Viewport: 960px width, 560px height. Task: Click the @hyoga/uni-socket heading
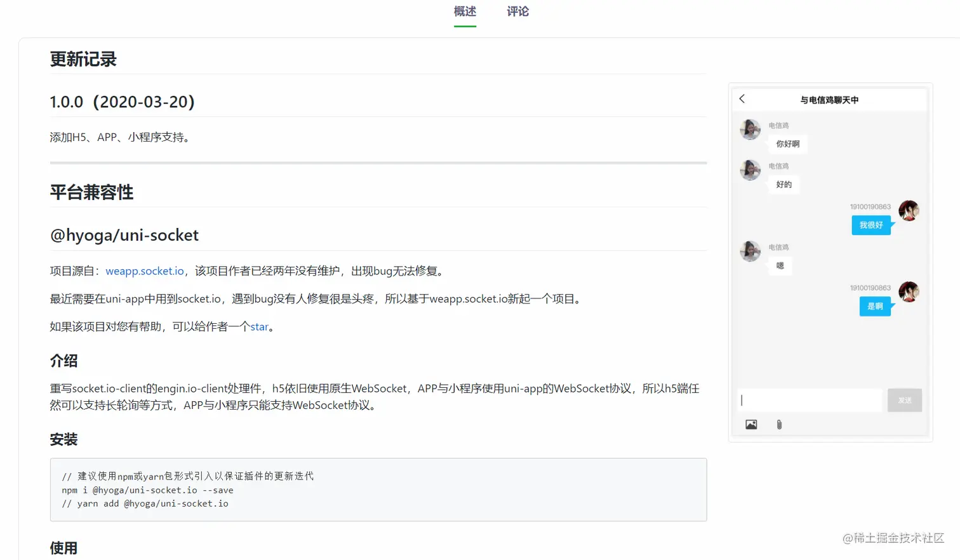point(124,235)
